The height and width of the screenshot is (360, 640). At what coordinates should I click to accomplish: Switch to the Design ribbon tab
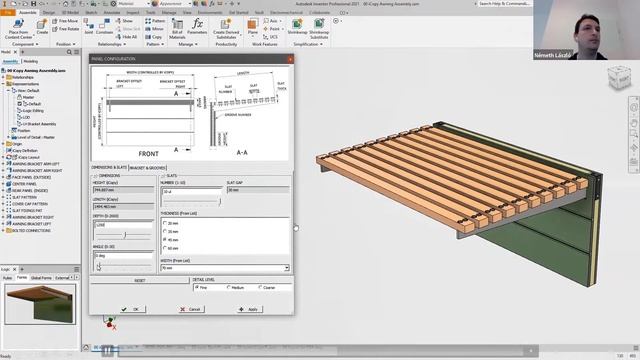(x=49, y=13)
